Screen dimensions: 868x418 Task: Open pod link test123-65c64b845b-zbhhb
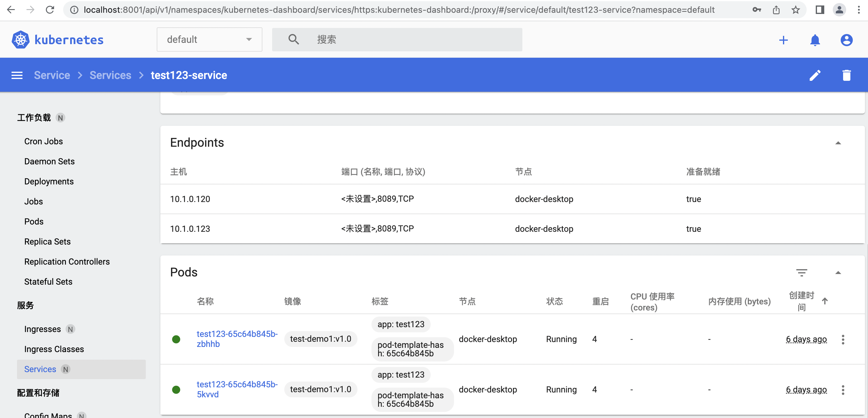click(237, 338)
